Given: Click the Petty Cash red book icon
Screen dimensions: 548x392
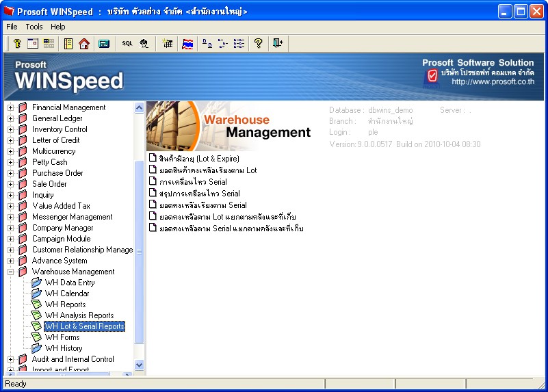Looking at the screenshot, I should tap(23, 162).
